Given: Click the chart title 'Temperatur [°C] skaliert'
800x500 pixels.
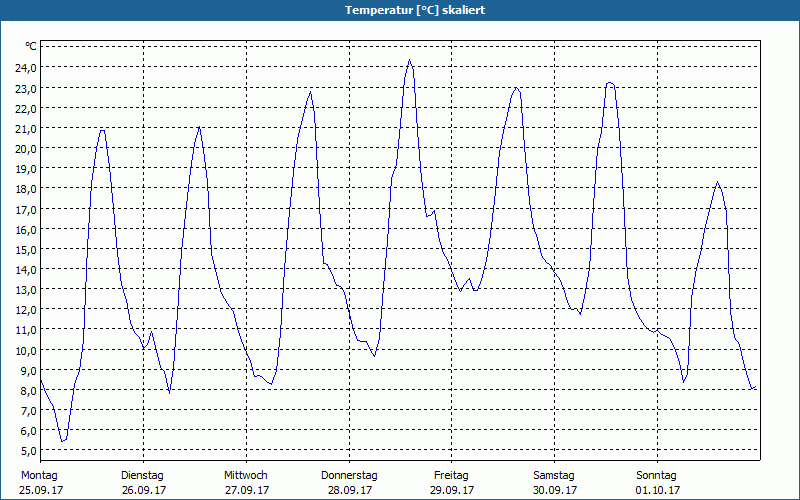Looking at the screenshot, I should pyautogui.click(x=415, y=10).
